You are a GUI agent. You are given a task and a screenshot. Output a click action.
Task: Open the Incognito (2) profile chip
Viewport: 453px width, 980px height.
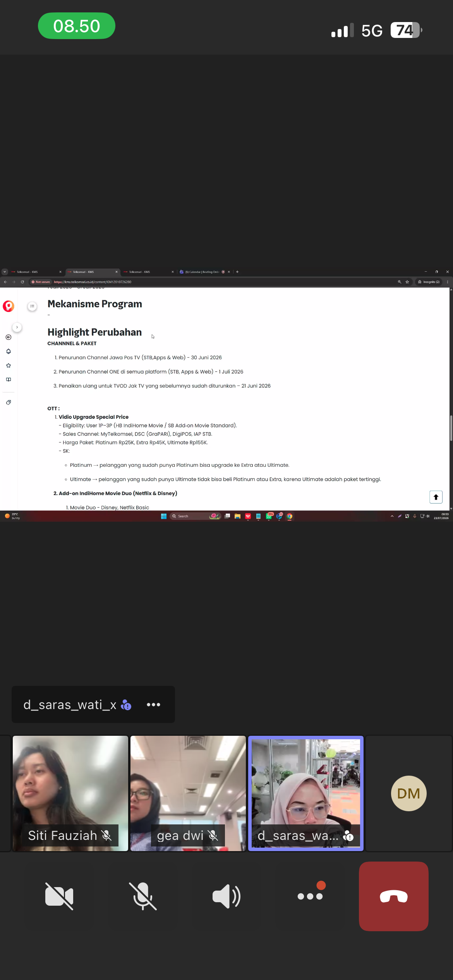[429, 282]
